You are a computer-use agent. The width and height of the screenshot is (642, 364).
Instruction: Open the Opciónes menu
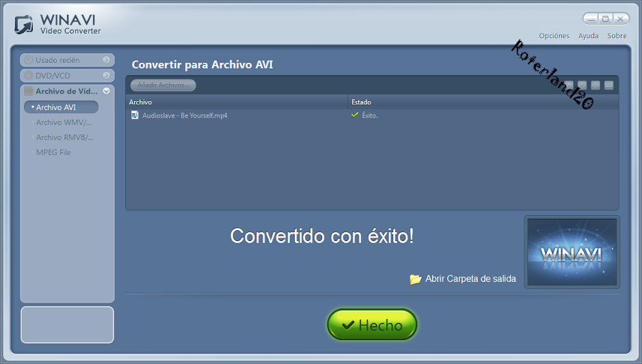pos(554,36)
